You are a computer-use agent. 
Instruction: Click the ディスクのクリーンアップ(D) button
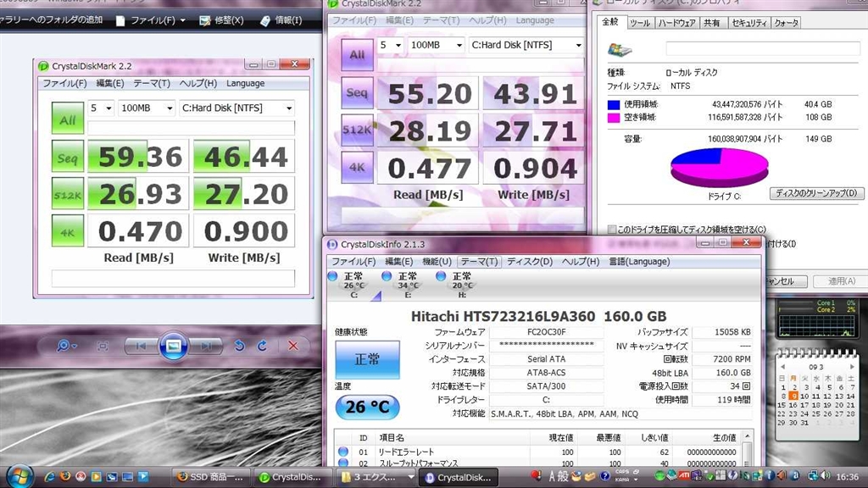816,193
